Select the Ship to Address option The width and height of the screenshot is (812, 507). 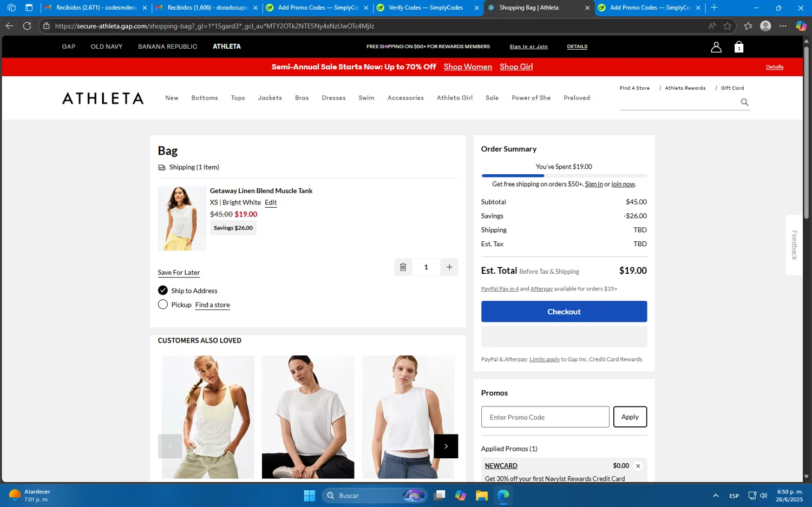tap(162, 290)
